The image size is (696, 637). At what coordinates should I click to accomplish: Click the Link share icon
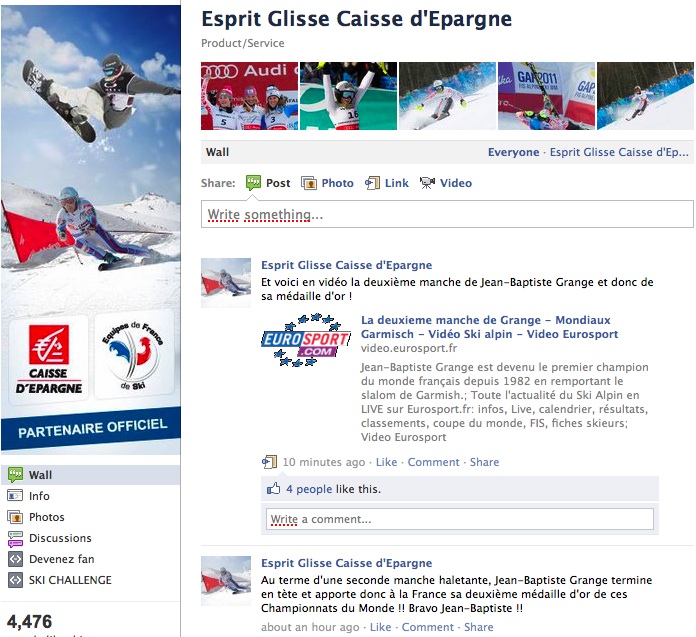(x=372, y=183)
